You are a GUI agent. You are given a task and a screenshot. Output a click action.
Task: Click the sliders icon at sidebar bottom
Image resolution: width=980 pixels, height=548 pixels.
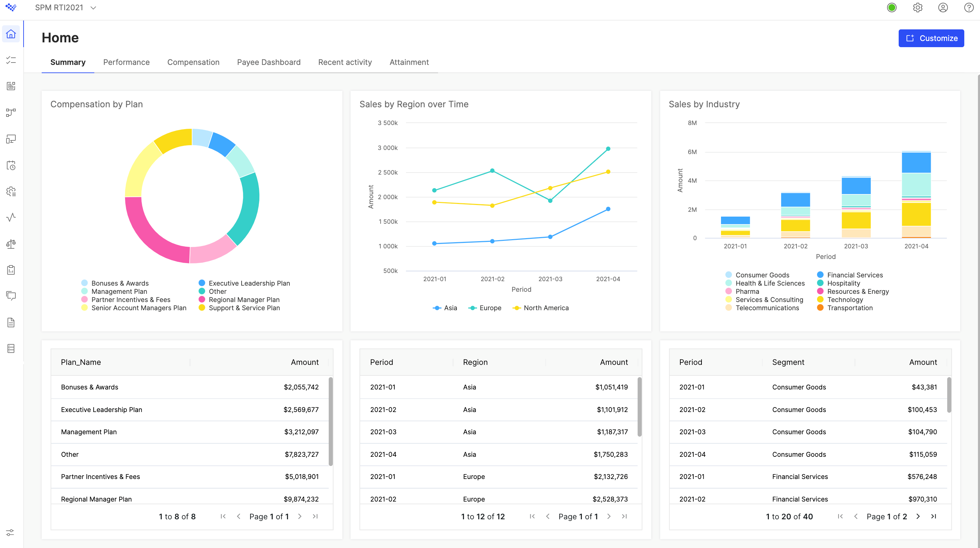10,532
